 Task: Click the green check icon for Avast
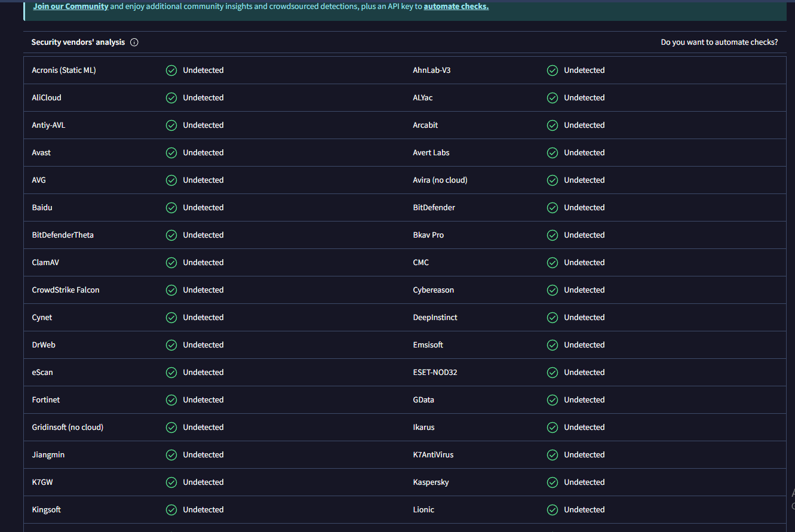pos(171,153)
